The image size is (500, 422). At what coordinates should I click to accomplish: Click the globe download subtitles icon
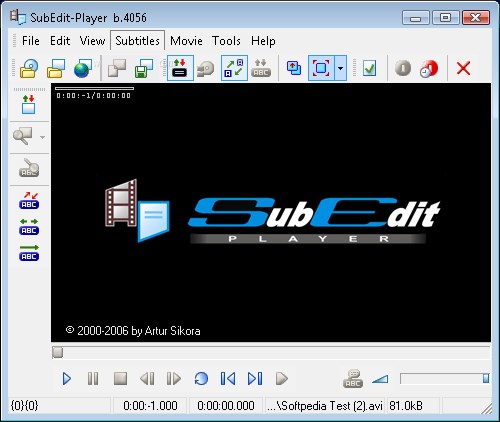[x=83, y=68]
